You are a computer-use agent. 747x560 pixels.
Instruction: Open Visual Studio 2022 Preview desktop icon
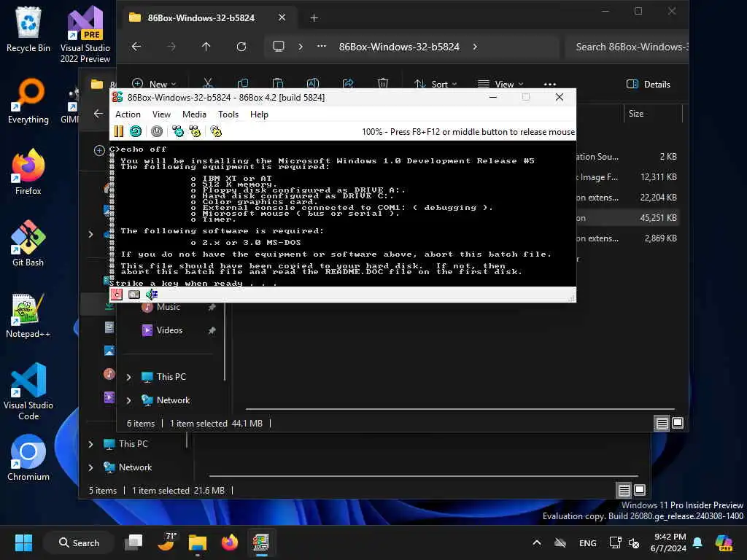click(x=85, y=35)
